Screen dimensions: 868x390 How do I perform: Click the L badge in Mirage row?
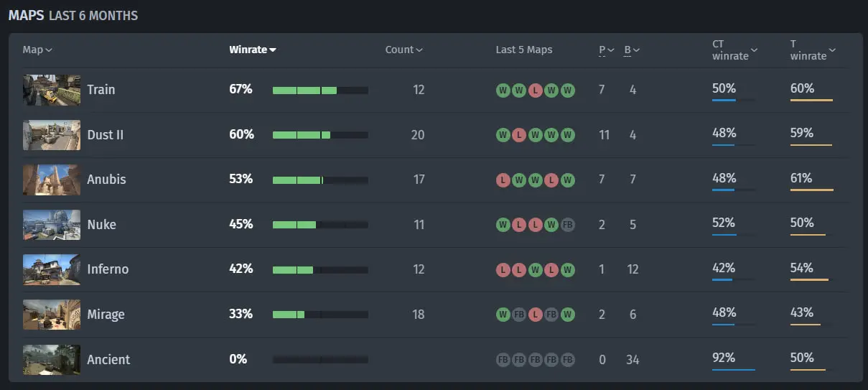tap(535, 315)
